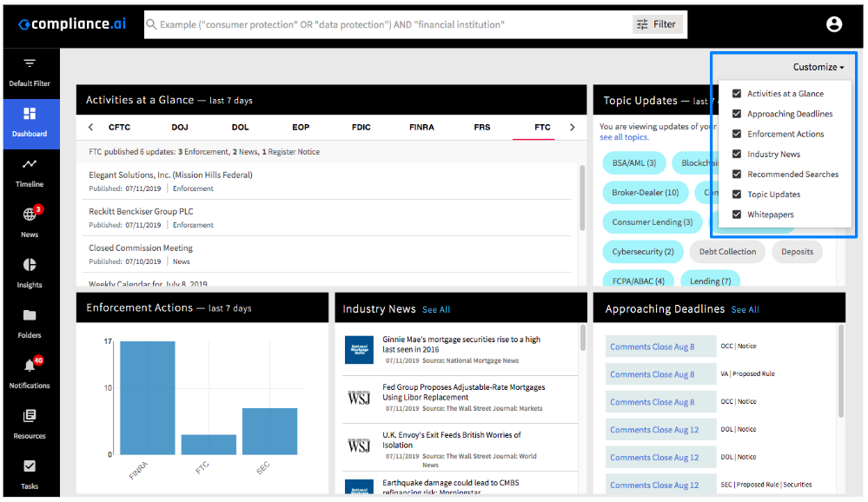Open the 'see all topics' link

[x=624, y=137]
